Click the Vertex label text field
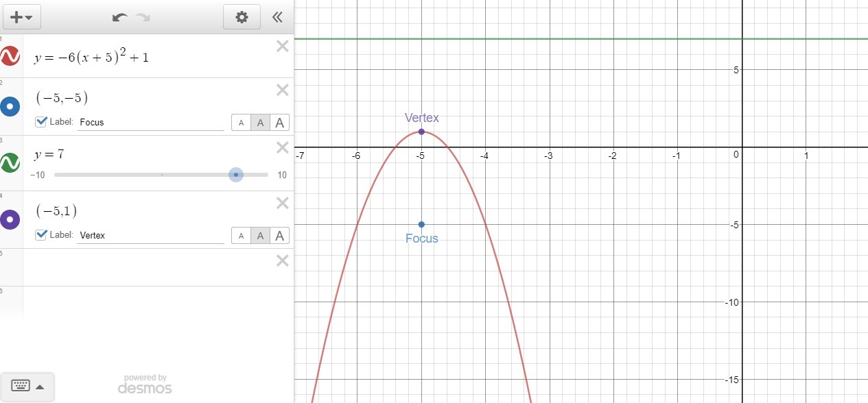This screenshot has height=403, width=868. [x=150, y=235]
